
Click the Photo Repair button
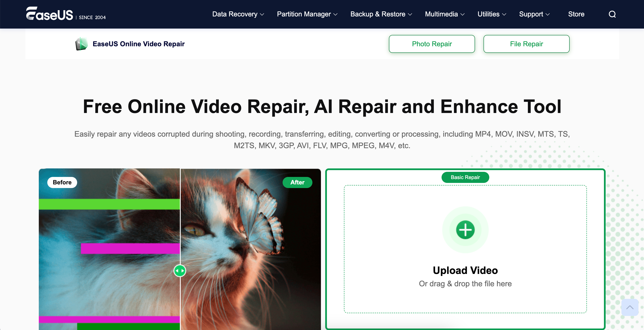click(432, 44)
